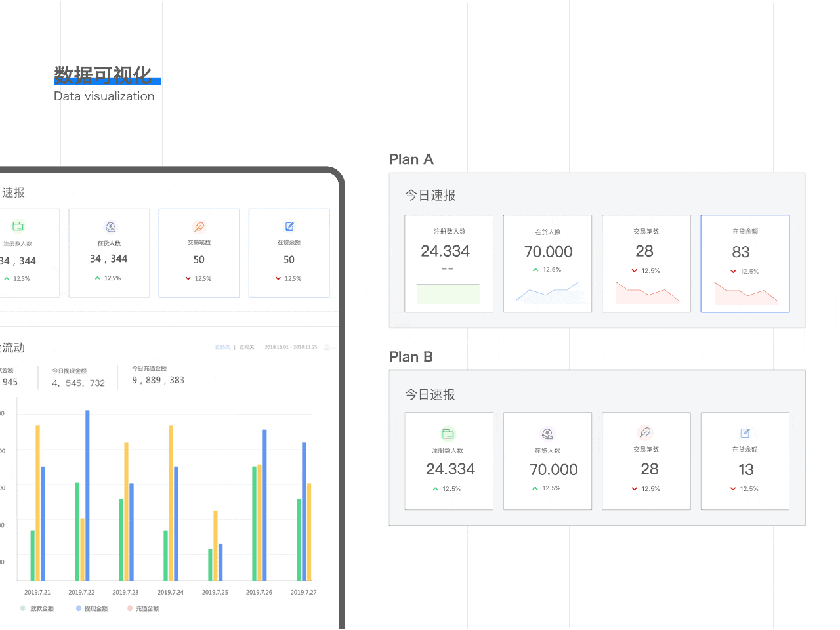Click the 2019.7.24 axis label
840x630 pixels.
pos(171,592)
